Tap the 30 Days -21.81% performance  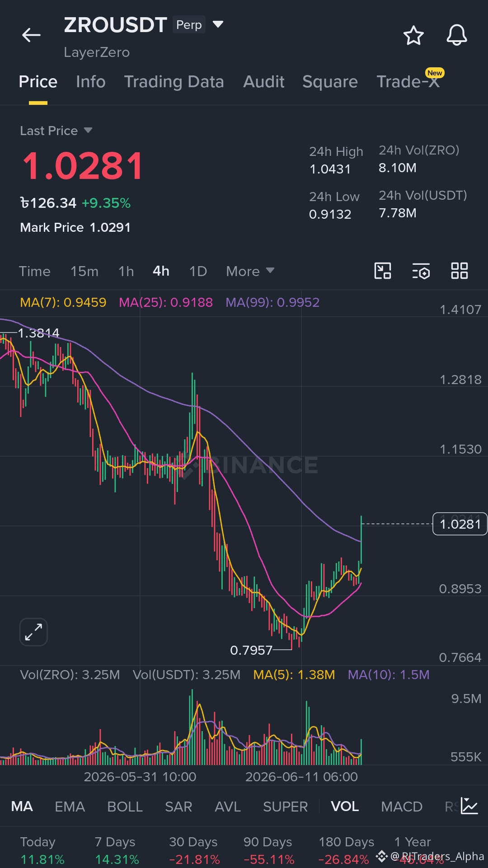coord(194,850)
